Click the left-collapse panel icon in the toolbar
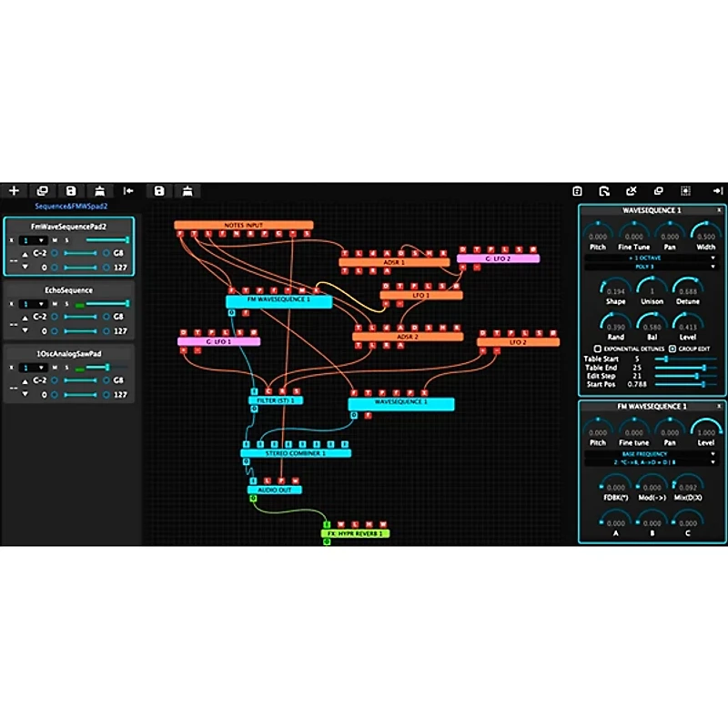 [x=127, y=191]
